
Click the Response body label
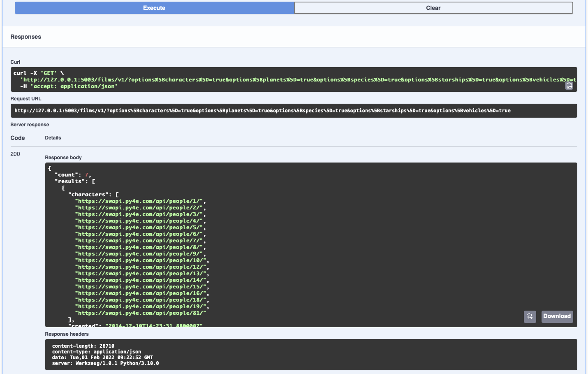(x=63, y=158)
